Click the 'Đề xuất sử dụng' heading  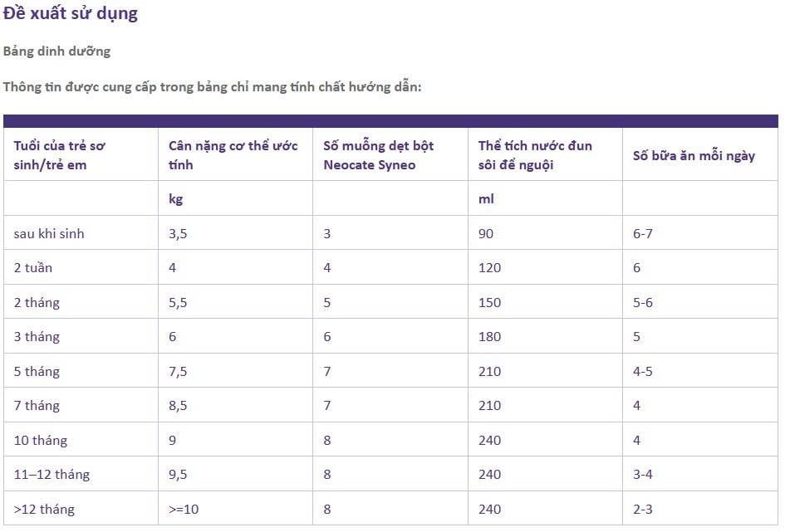coord(71,14)
